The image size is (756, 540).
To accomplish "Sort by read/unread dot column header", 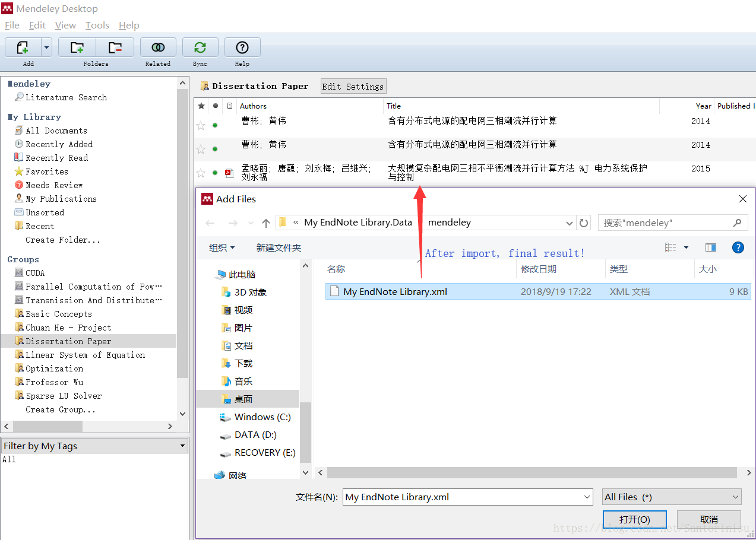I will pyautogui.click(x=216, y=106).
